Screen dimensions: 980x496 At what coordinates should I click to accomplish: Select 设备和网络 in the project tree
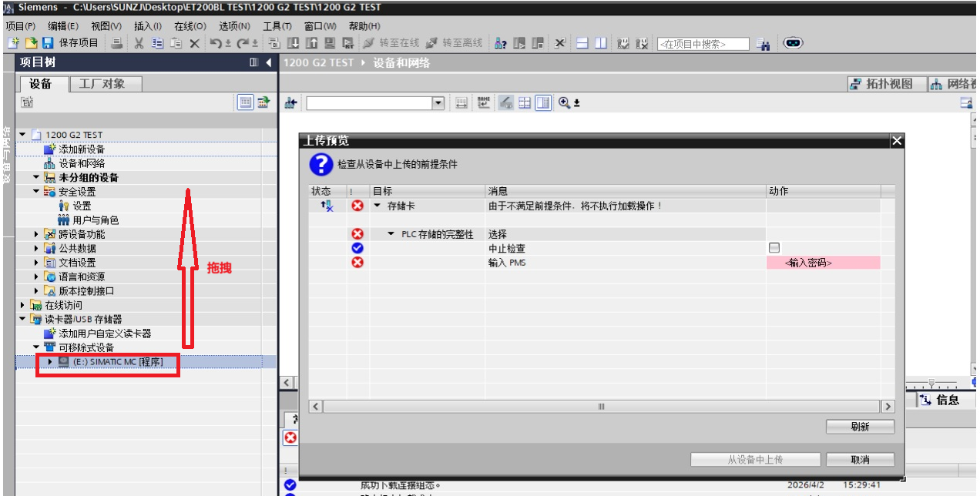82,163
